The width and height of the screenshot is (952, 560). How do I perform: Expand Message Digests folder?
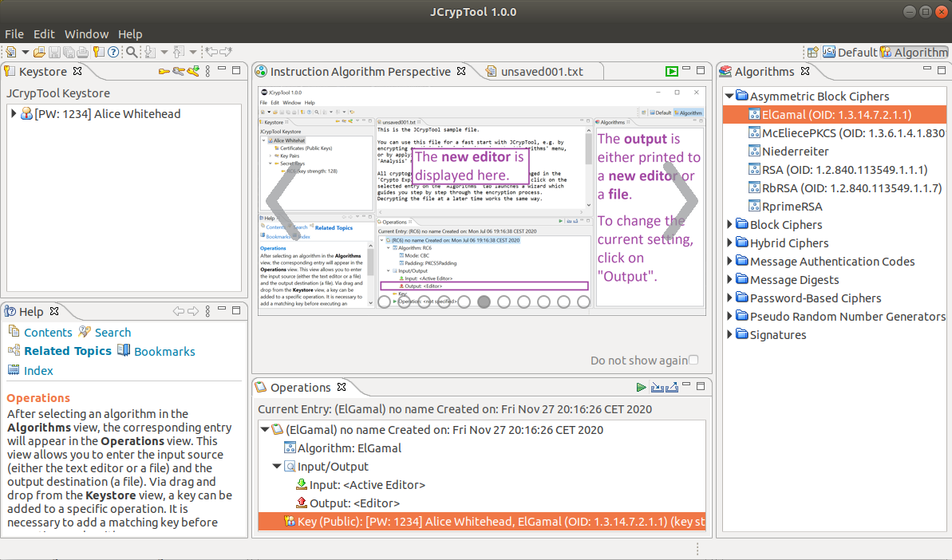729,280
